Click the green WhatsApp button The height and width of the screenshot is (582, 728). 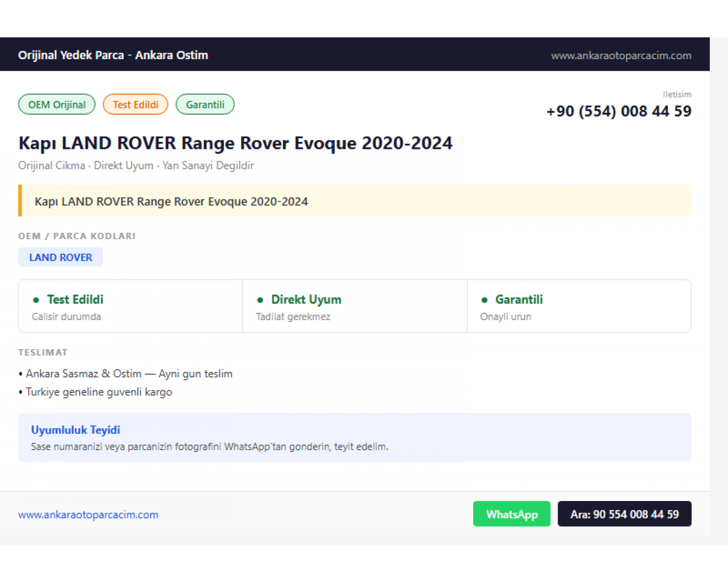click(x=512, y=514)
